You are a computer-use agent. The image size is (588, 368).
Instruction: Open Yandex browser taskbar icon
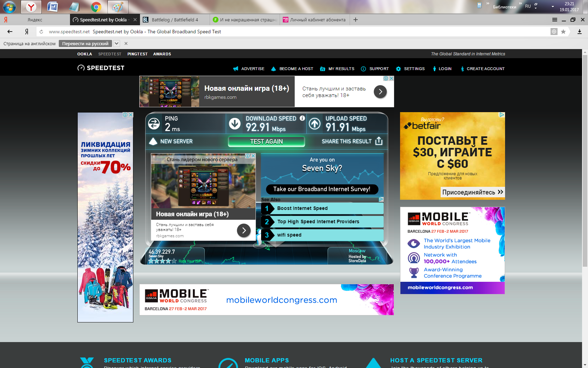pos(31,7)
